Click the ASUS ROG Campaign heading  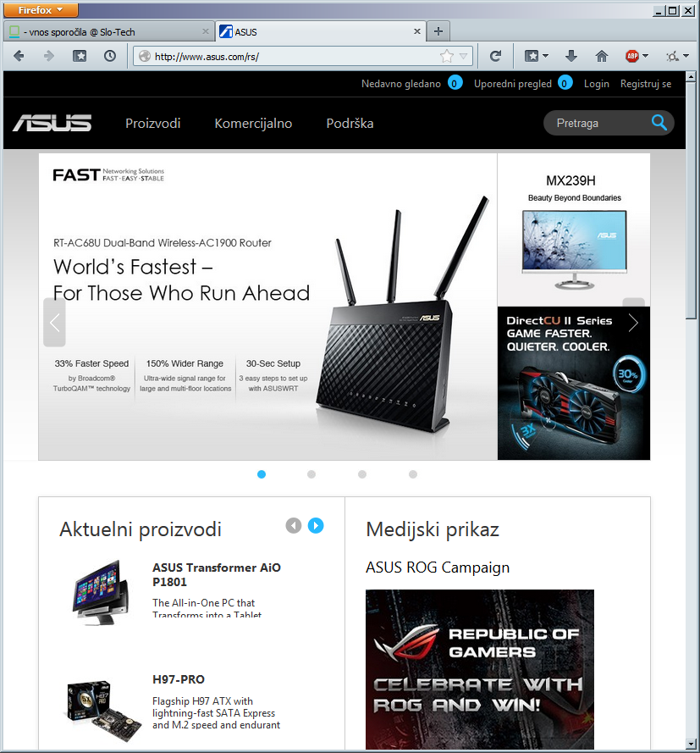tap(438, 568)
